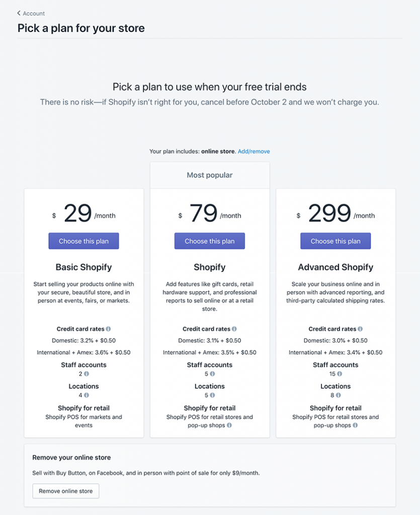420x515 pixels.
Task: Click info icon beside Advanced Shopify credit card rates
Action: point(360,329)
